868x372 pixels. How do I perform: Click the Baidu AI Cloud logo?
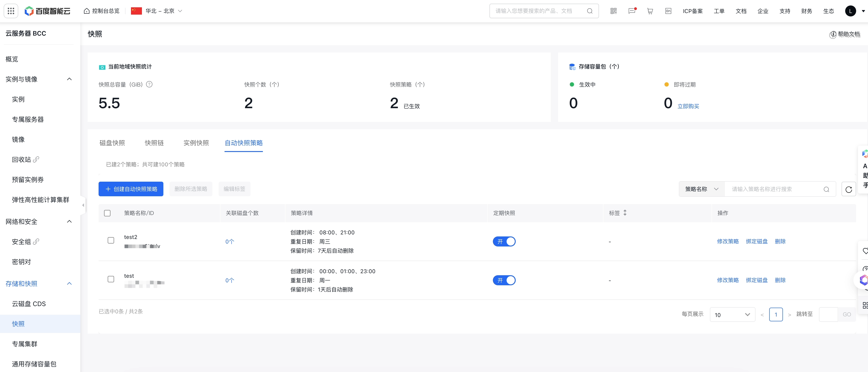click(47, 11)
